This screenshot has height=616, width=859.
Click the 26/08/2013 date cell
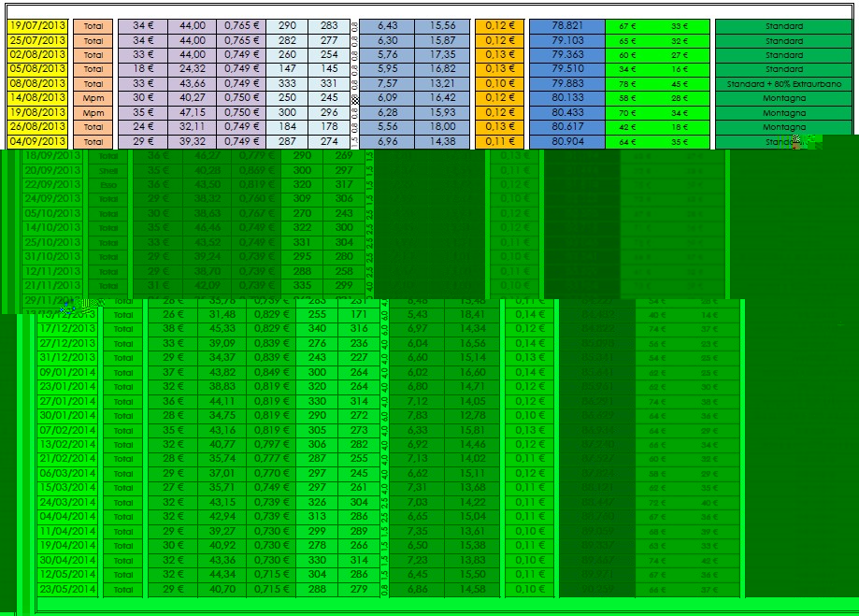tap(37, 127)
